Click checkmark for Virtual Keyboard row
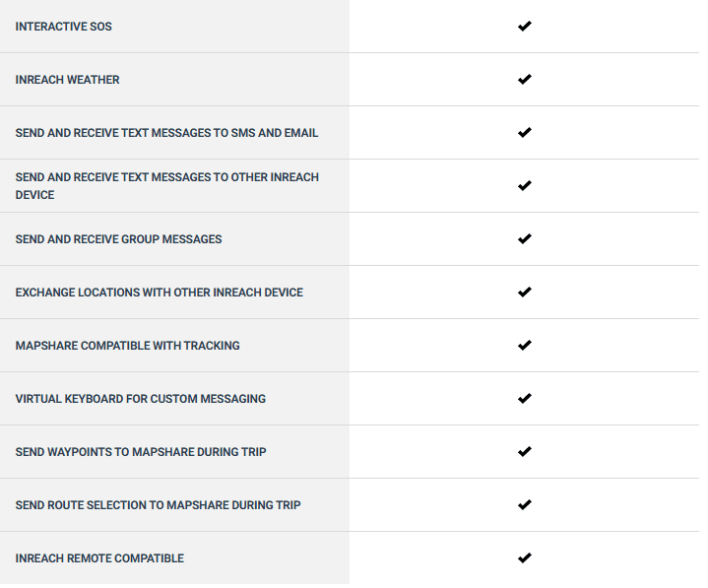 [524, 399]
